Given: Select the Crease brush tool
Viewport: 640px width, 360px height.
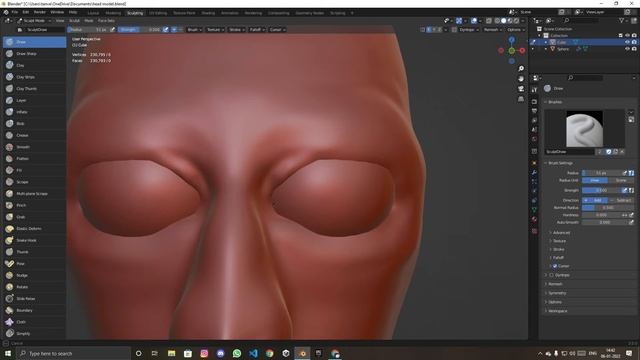Looking at the screenshot, I should (34, 135).
